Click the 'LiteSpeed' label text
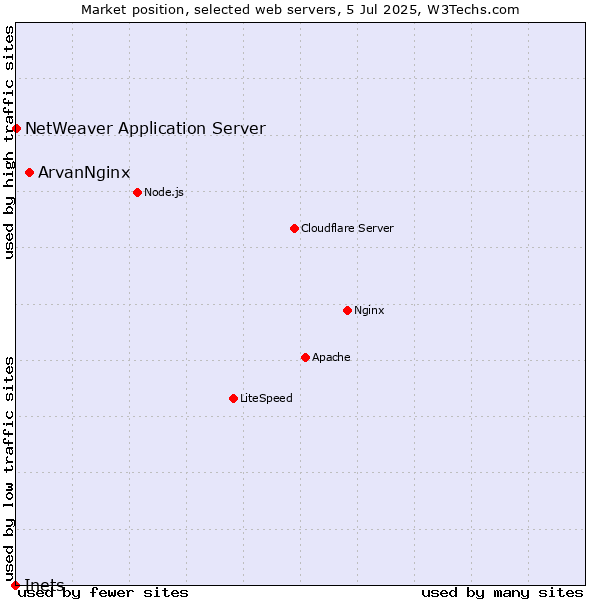The image size is (600, 600). coord(266,398)
